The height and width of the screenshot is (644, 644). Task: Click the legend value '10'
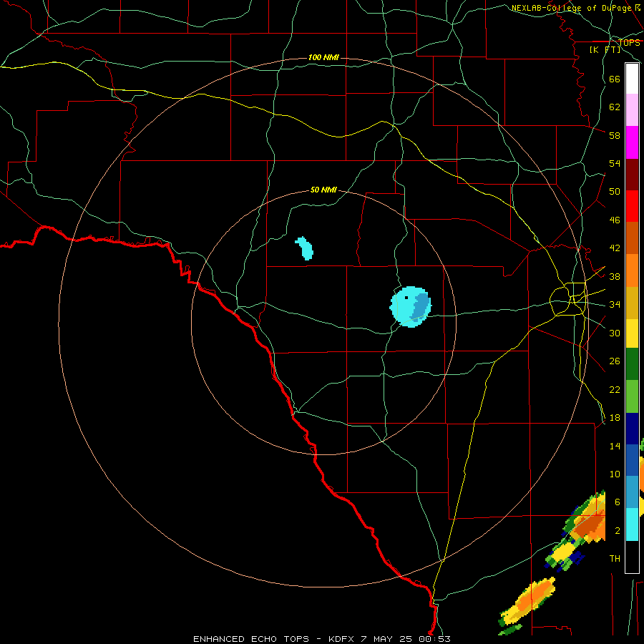pos(615,474)
